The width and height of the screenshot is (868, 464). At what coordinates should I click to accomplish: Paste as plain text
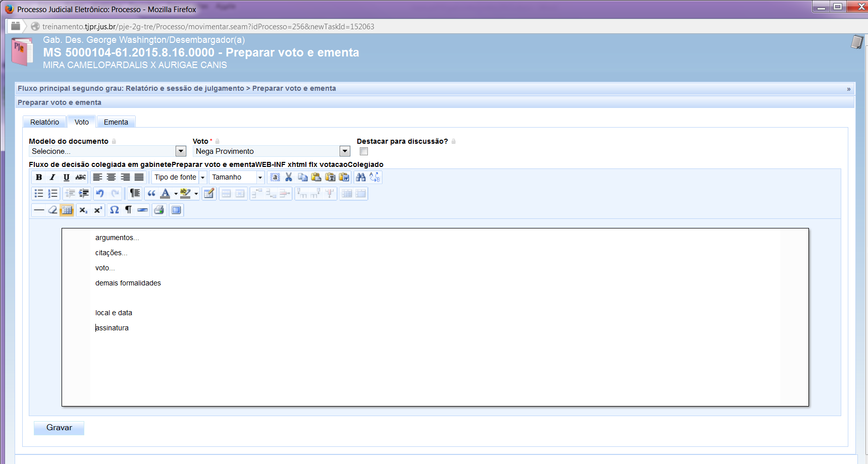point(331,177)
